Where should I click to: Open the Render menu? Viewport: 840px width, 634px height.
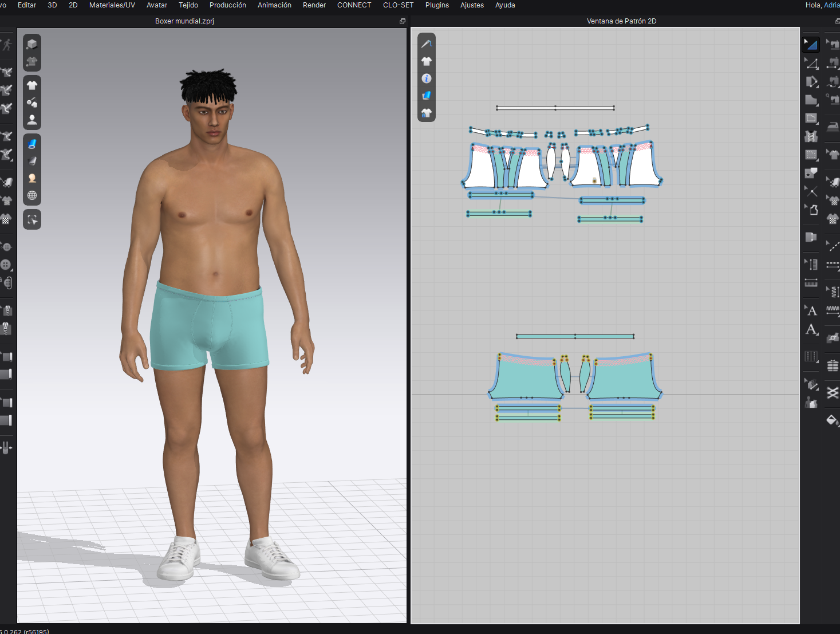[314, 5]
